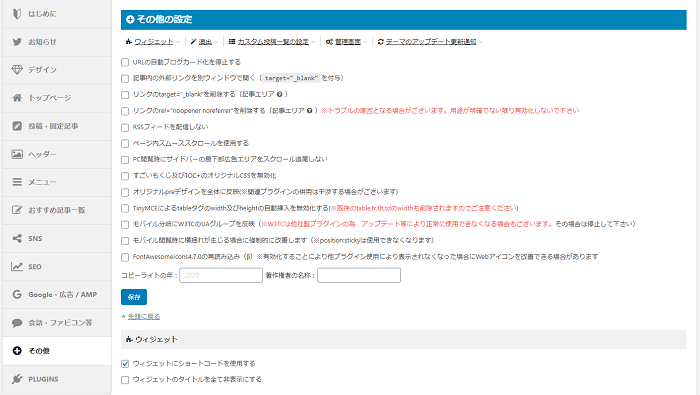This screenshot has width=700, height=395.
Task: Select the その他 sidebar menu item
Action: tap(57, 351)
